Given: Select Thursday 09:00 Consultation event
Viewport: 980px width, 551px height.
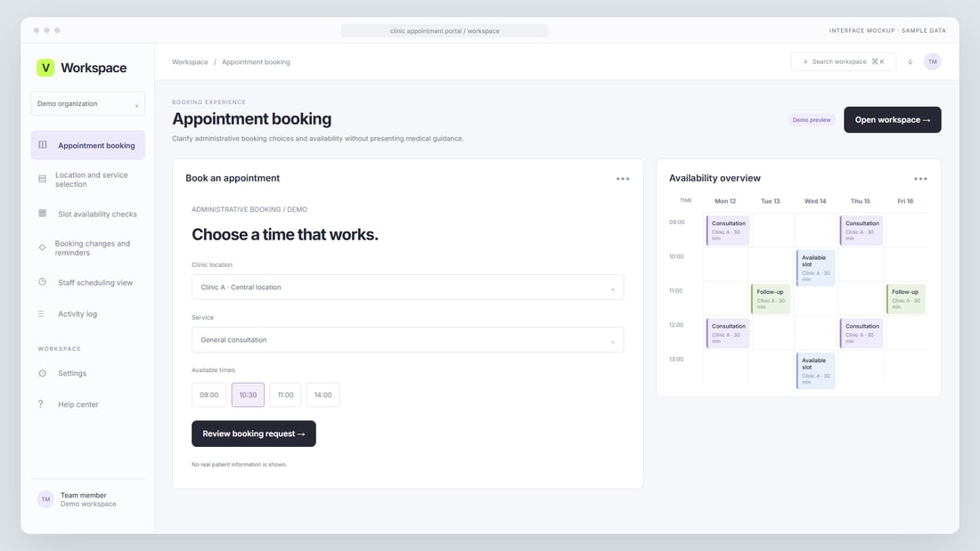Looking at the screenshot, I should (x=862, y=231).
